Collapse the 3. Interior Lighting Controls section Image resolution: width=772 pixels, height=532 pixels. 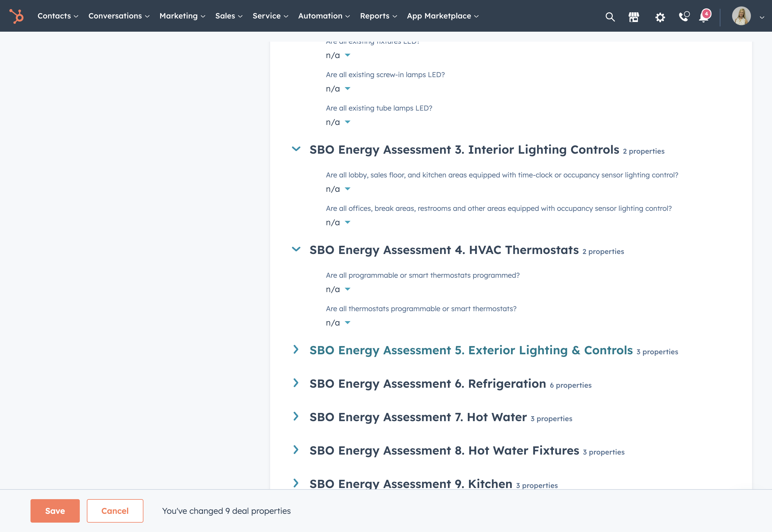[x=296, y=149]
